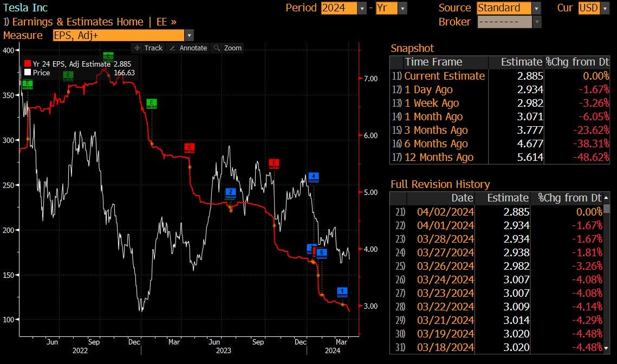Image resolution: width=617 pixels, height=364 pixels.
Task: Click the 04/02/2024 revision date
Action: (445, 212)
